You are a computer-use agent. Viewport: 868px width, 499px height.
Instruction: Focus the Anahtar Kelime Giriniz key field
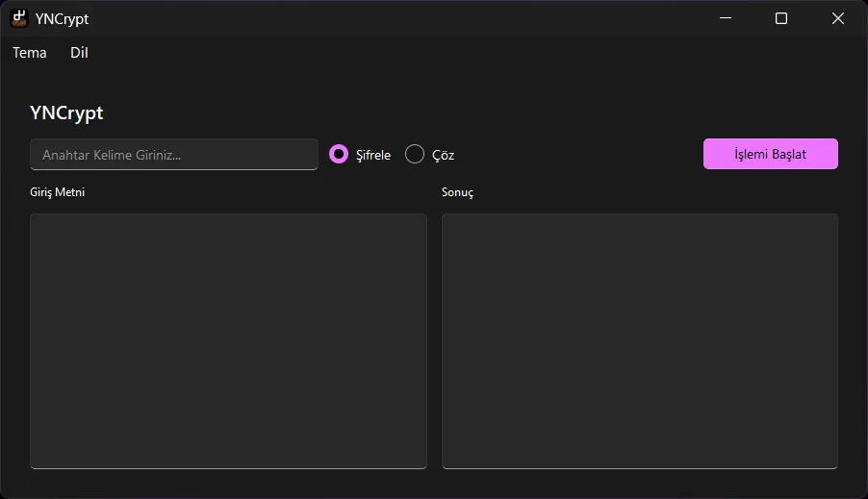(174, 155)
